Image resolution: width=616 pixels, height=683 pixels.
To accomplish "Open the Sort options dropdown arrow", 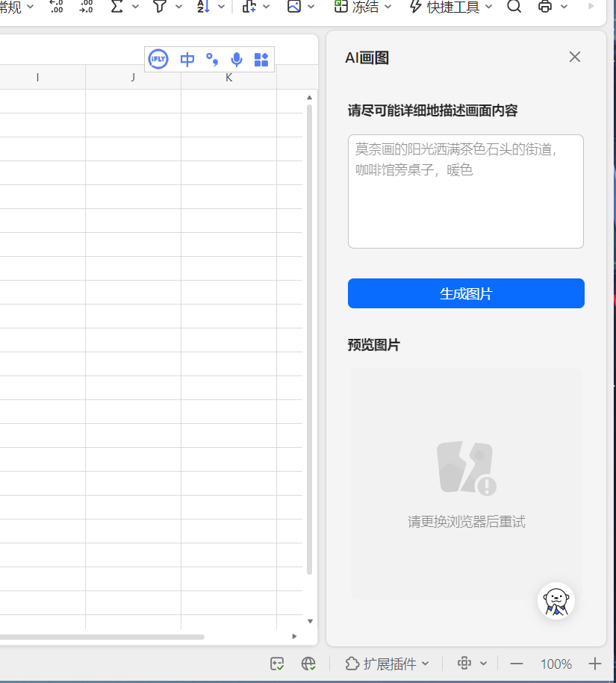I will pyautogui.click(x=221, y=7).
